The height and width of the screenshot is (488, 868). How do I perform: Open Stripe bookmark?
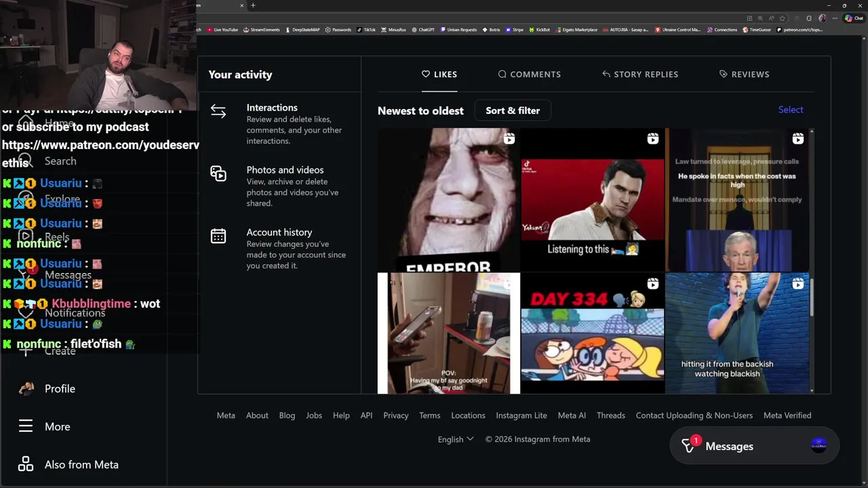(x=514, y=30)
